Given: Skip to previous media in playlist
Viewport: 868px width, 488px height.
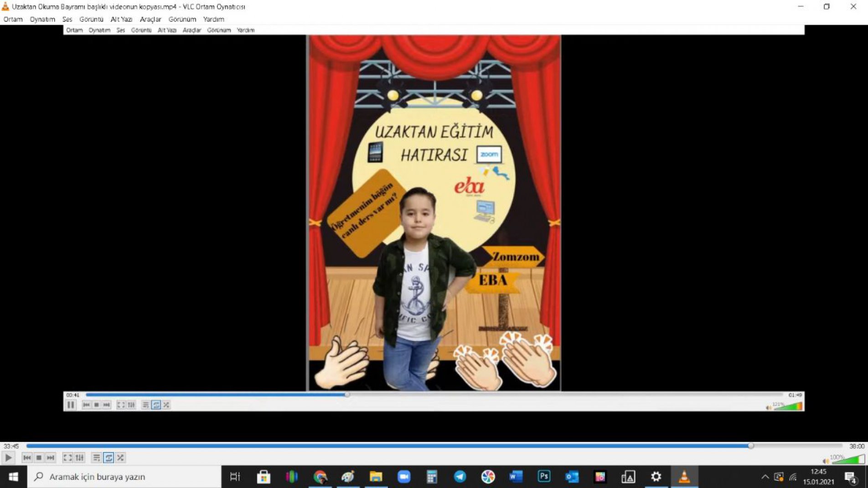Looking at the screenshot, I should pyautogui.click(x=27, y=457).
